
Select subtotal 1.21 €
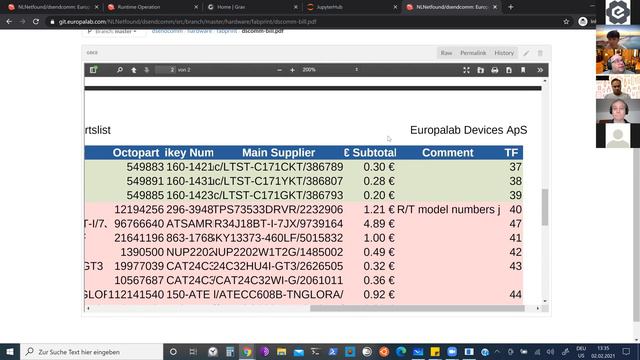click(379, 209)
